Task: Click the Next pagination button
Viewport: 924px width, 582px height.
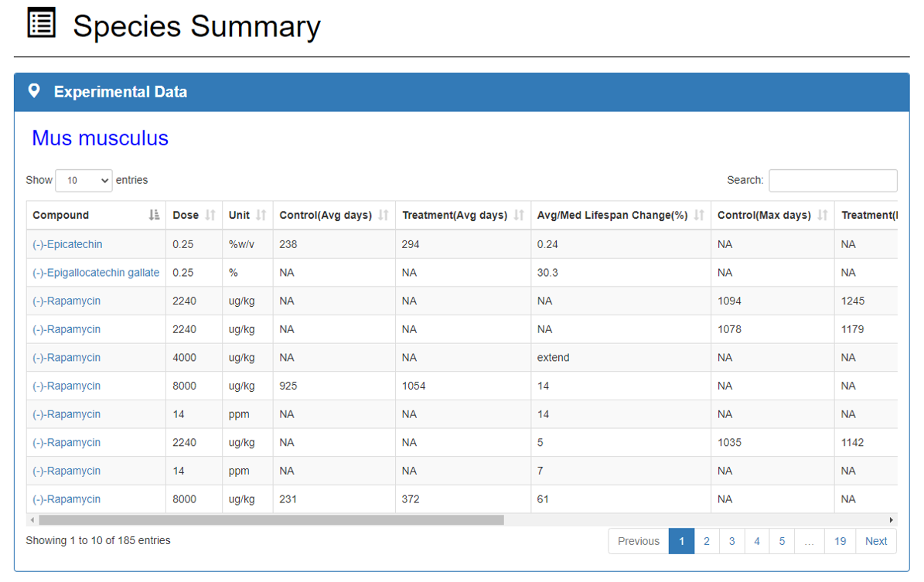Action: click(875, 541)
